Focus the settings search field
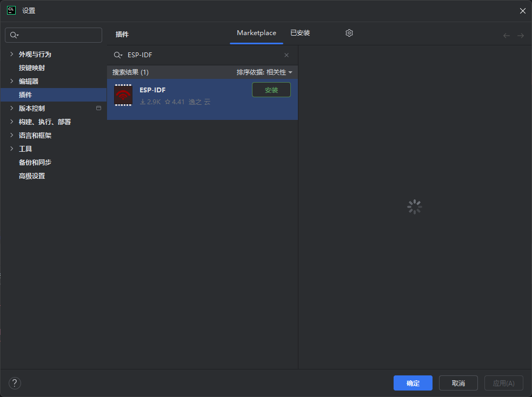The height and width of the screenshot is (397, 532). [54, 35]
